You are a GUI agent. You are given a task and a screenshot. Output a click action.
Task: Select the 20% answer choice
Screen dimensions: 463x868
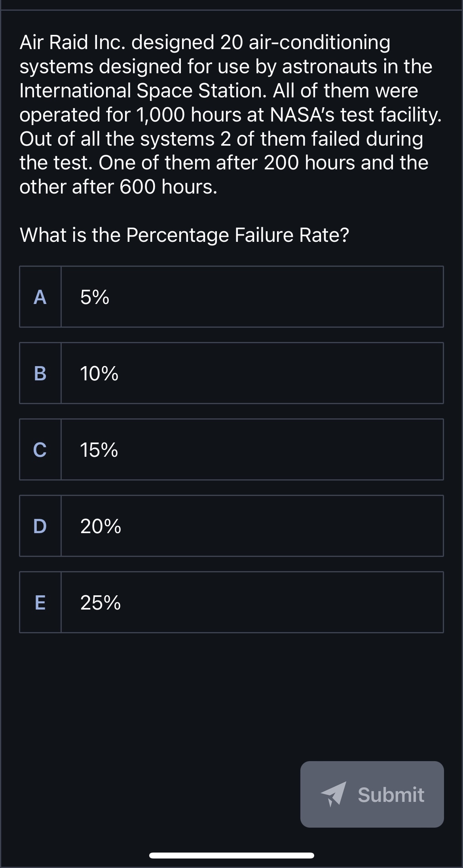101,526
